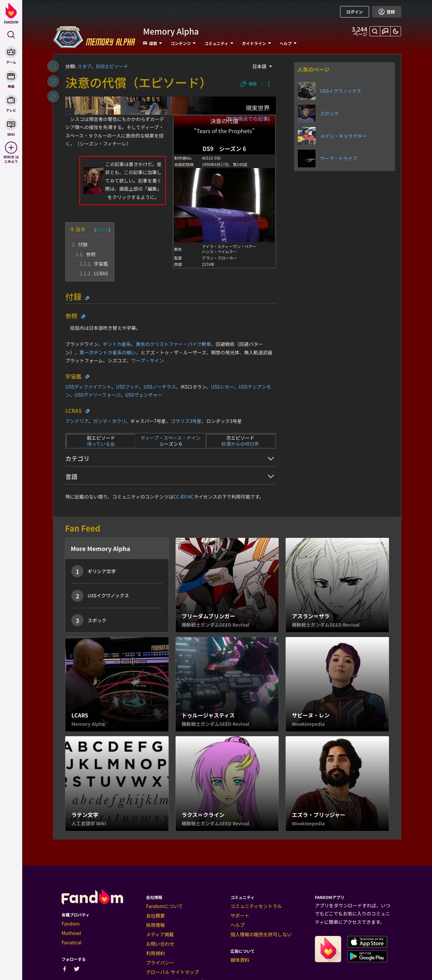Open popular page USSイクワノックス
This screenshot has width=432, height=980.
pyautogui.click(x=340, y=91)
